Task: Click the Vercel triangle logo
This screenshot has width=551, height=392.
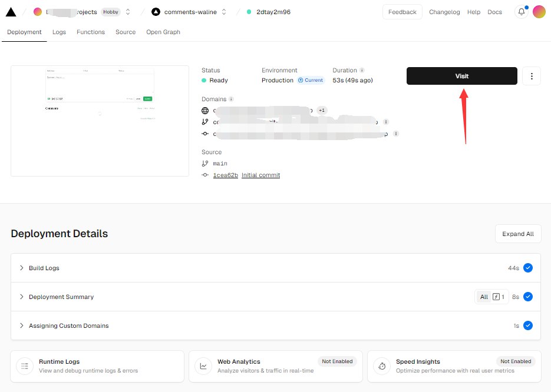Action: pos(11,12)
